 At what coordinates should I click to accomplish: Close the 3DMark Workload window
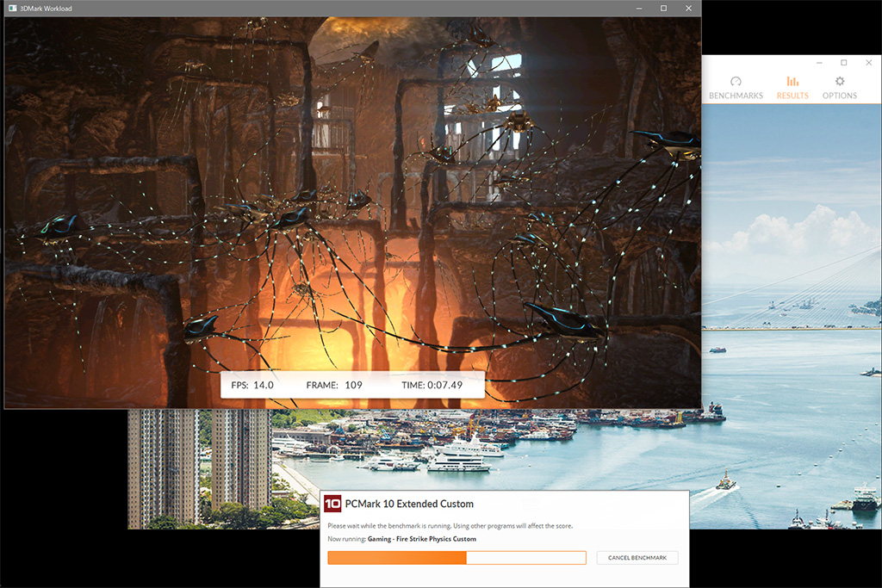tap(688, 9)
